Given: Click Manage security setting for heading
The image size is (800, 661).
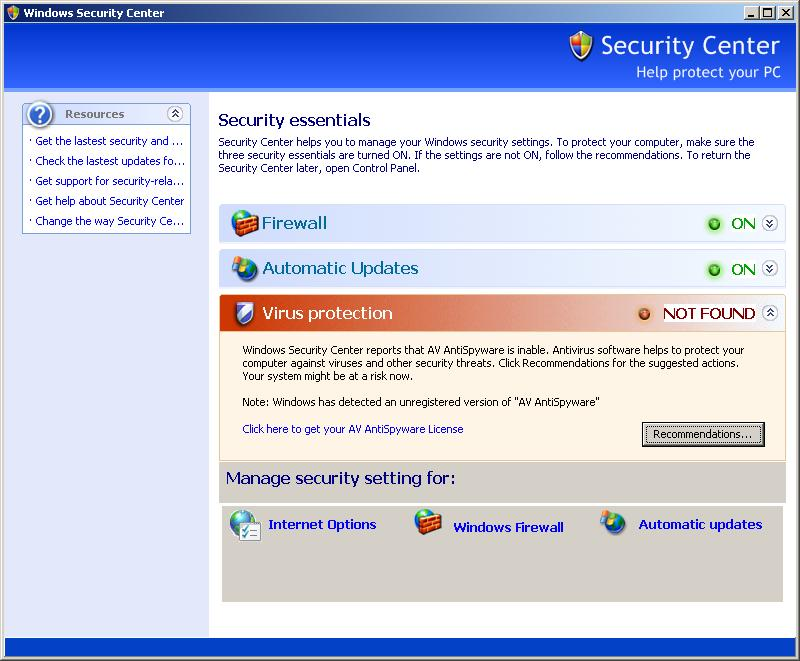Looking at the screenshot, I should pos(340,478).
